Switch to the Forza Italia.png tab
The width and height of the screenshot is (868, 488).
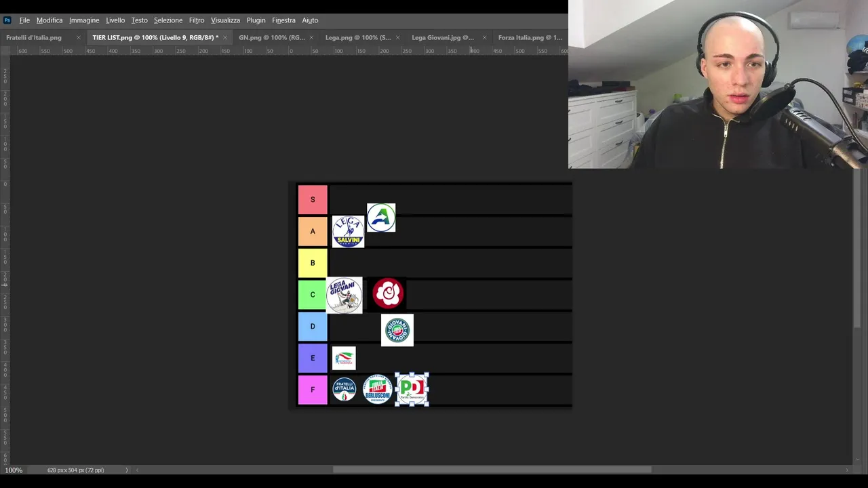pyautogui.click(x=530, y=38)
